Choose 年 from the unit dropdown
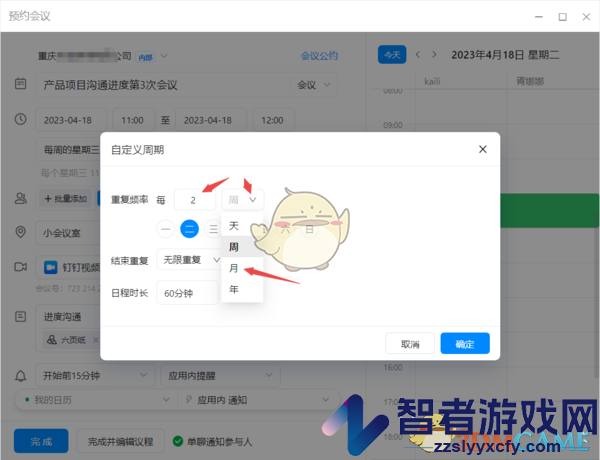 (242, 289)
